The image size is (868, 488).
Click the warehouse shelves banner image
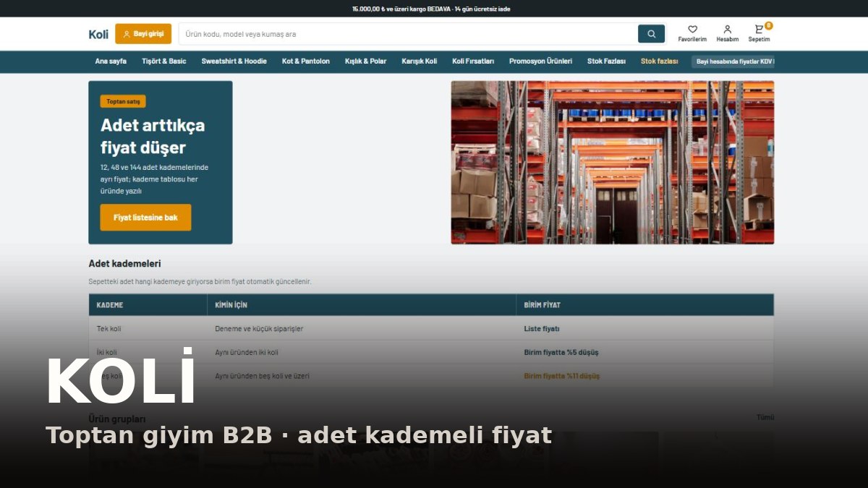point(612,162)
